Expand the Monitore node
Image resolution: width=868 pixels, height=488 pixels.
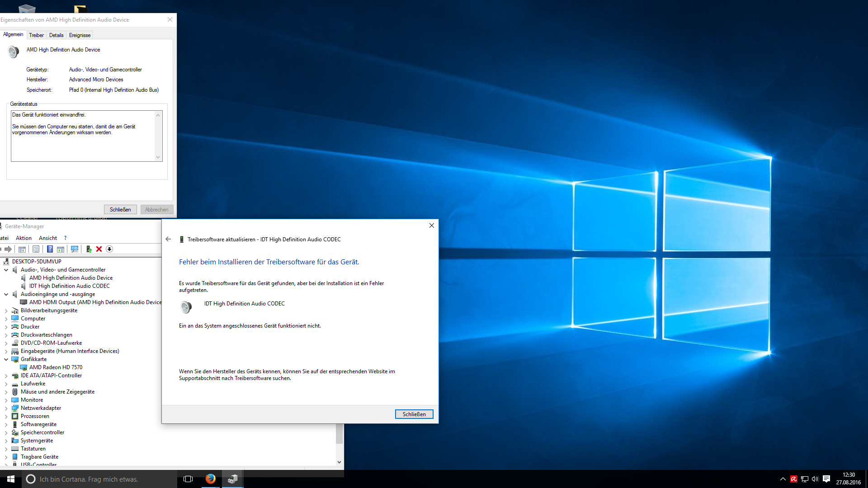click(x=6, y=400)
